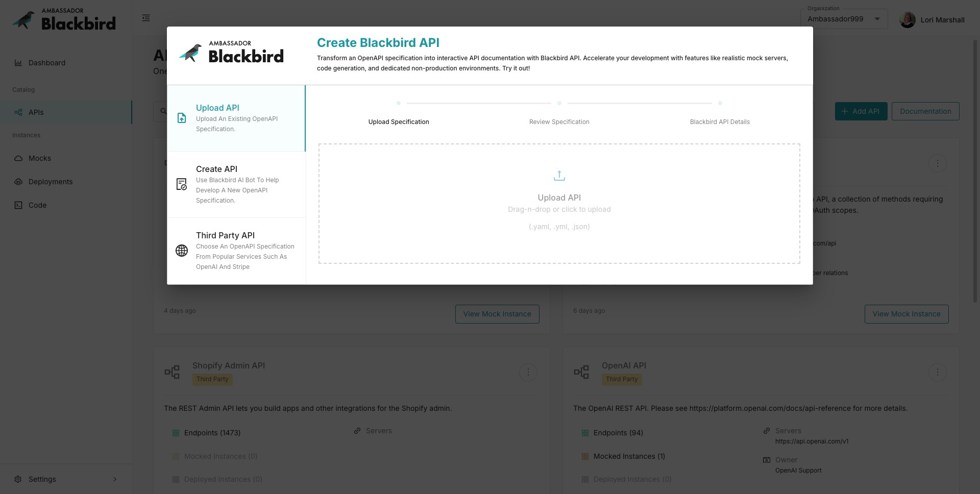
Task: Click the OpenAI API node icon
Action: [x=581, y=372]
